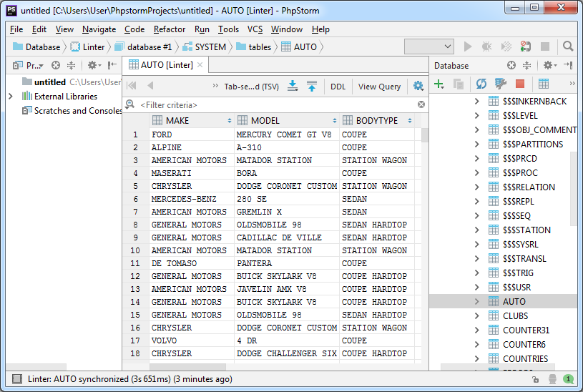Screen dimensions: 583x392
Task: Open the run configuration dropdown
Action: [428, 46]
